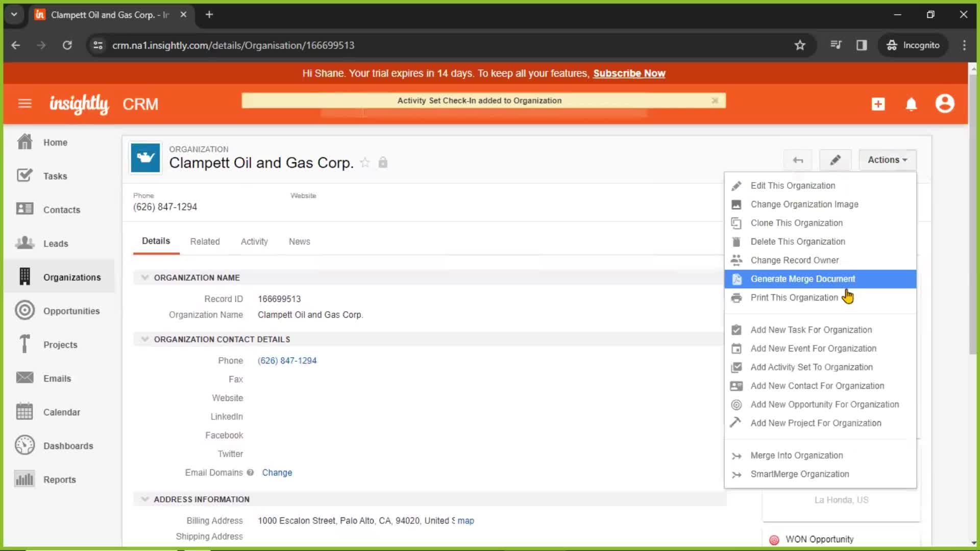This screenshot has width=980, height=551.
Task: Click the pencil edit button
Action: (x=835, y=160)
